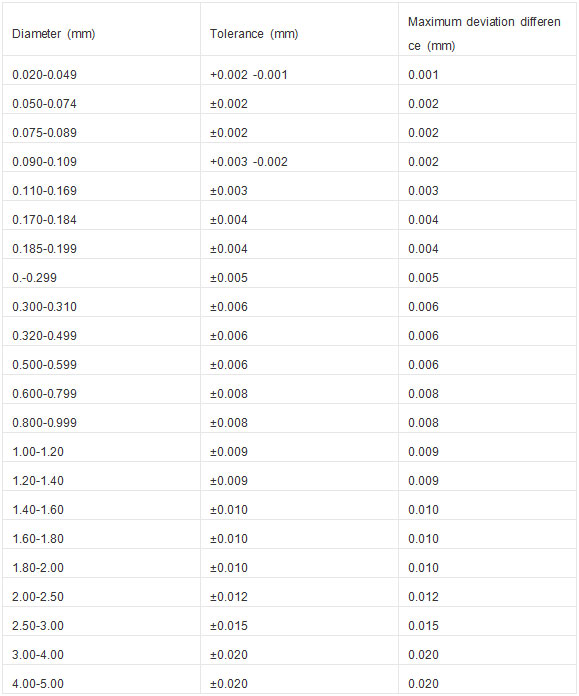Select the 0.020-0.049 diameter cell
Image resolution: width=579 pixels, height=696 pixels.
click(44, 75)
